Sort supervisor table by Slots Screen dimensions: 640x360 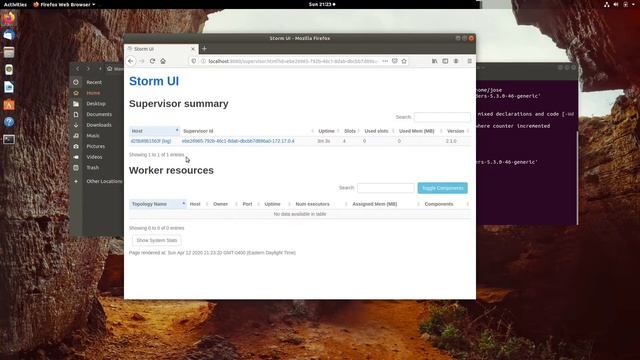(x=351, y=131)
